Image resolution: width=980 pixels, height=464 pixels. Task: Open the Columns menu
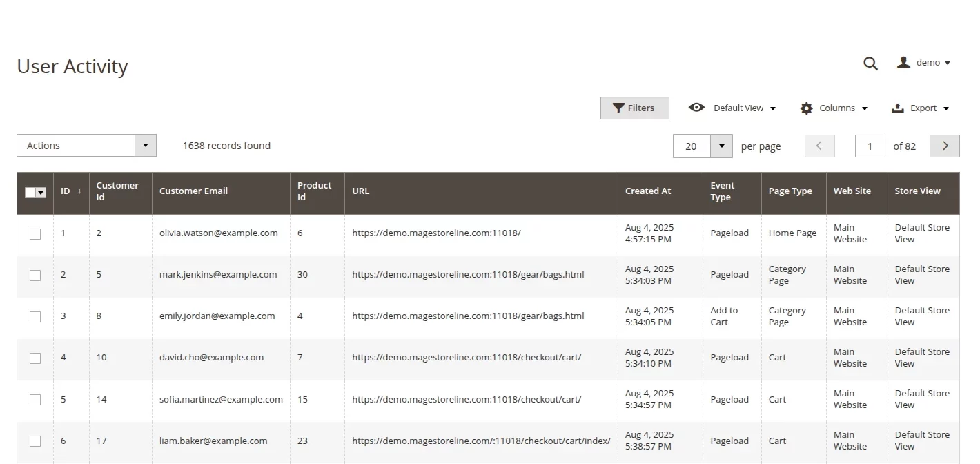(837, 108)
